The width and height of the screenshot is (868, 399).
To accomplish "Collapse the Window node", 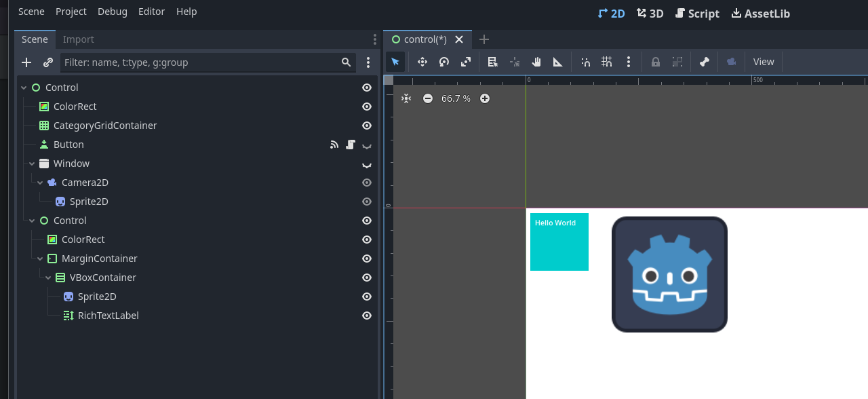I will [32, 164].
